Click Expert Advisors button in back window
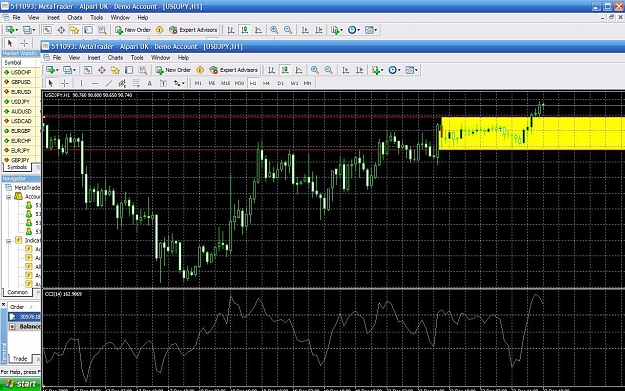 pos(193,30)
